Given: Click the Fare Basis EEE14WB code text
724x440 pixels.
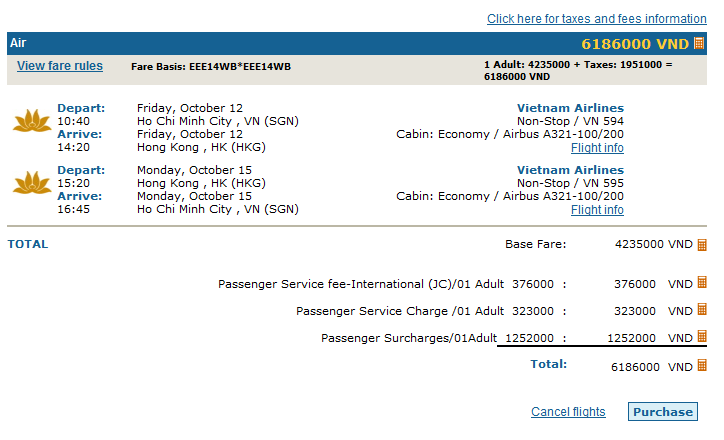Looking at the screenshot, I should tap(211, 66).
